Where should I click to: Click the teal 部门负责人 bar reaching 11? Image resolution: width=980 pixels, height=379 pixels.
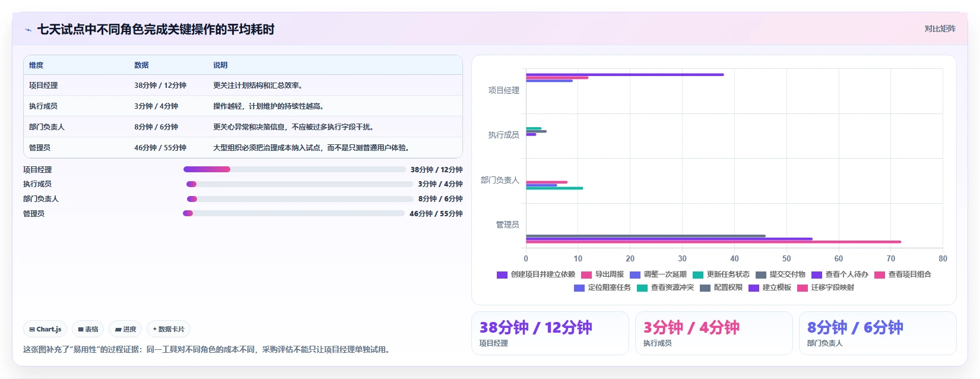pos(554,188)
